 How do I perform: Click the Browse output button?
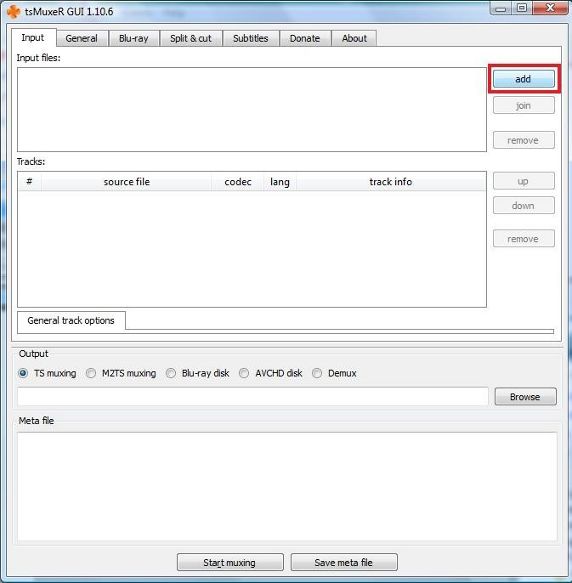click(x=525, y=397)
